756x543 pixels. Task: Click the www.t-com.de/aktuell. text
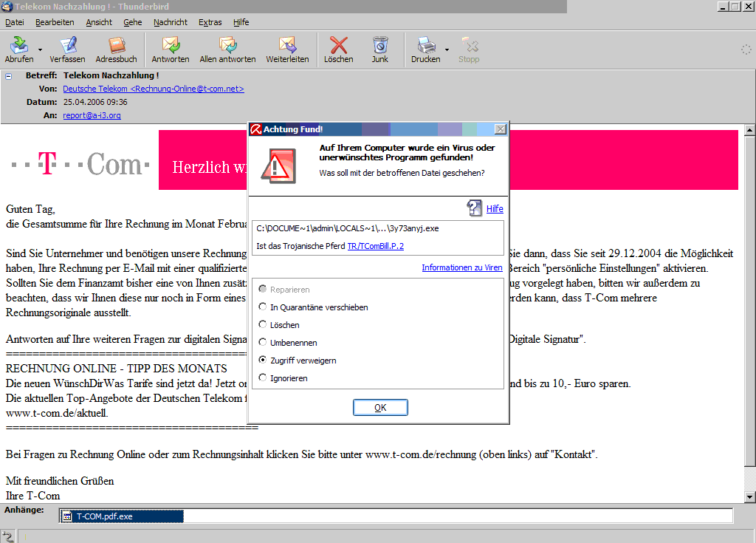57,413
